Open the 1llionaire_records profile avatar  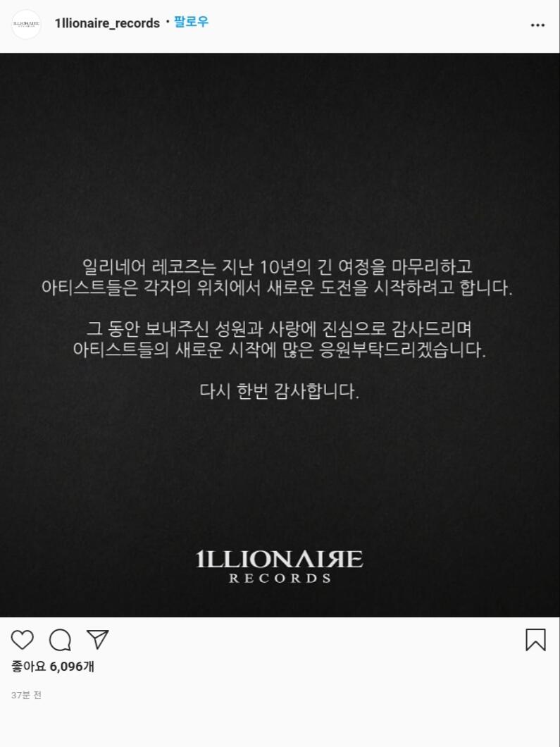tap(26, 23)
